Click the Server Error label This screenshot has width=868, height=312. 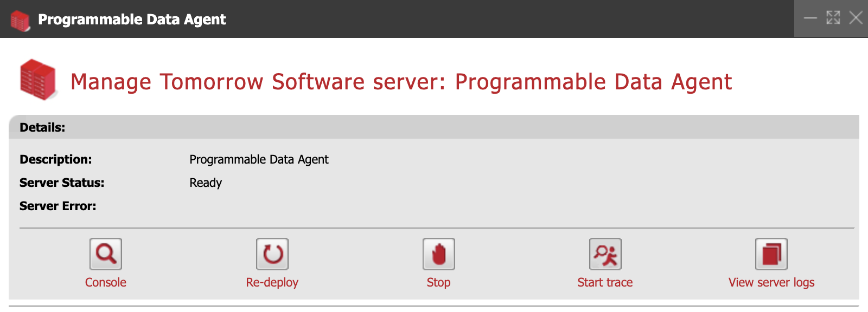click(x=58, y=206)
